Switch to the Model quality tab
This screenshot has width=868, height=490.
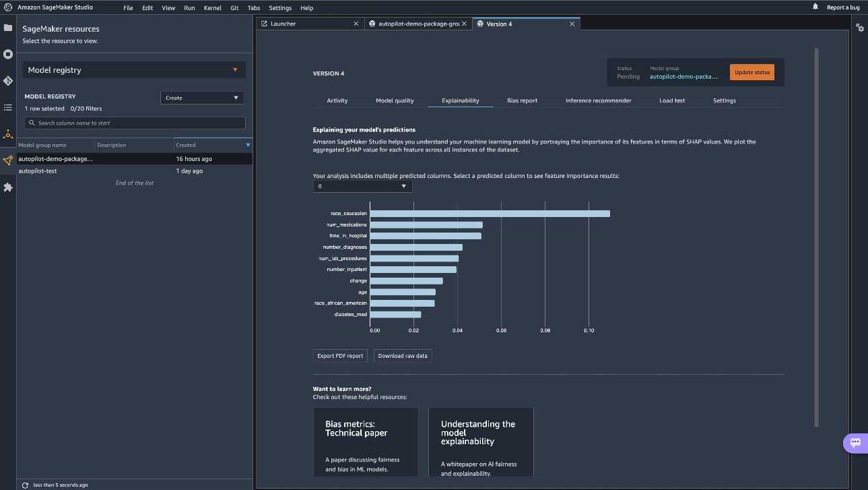[395, 100]
